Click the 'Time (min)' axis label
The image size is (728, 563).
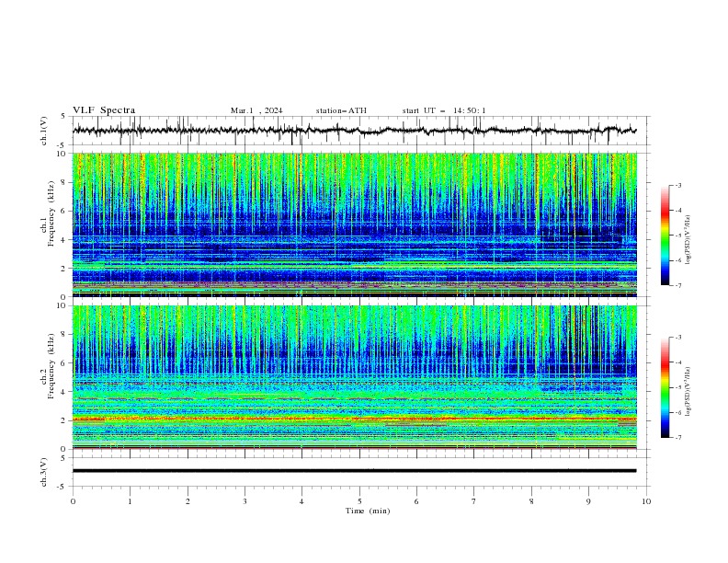(368, 511)
